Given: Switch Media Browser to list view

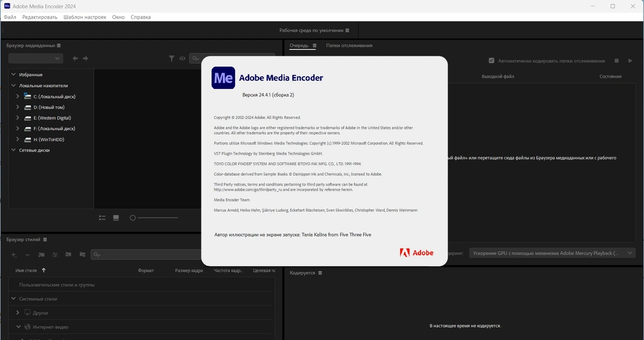Looking at the screenshot, I should (x=103, y=218).
